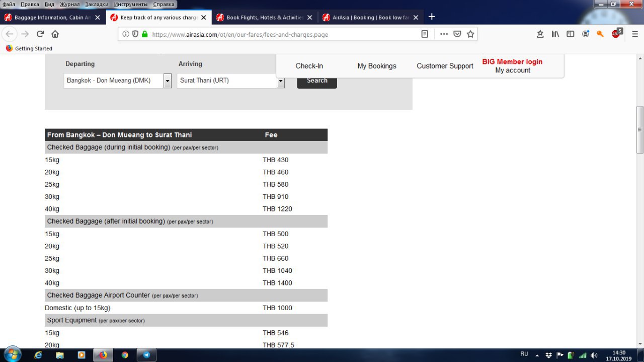This screenshot has height=362, width=644.
Task: Launch Internet Explorer from taskbar
Action: 38,355
